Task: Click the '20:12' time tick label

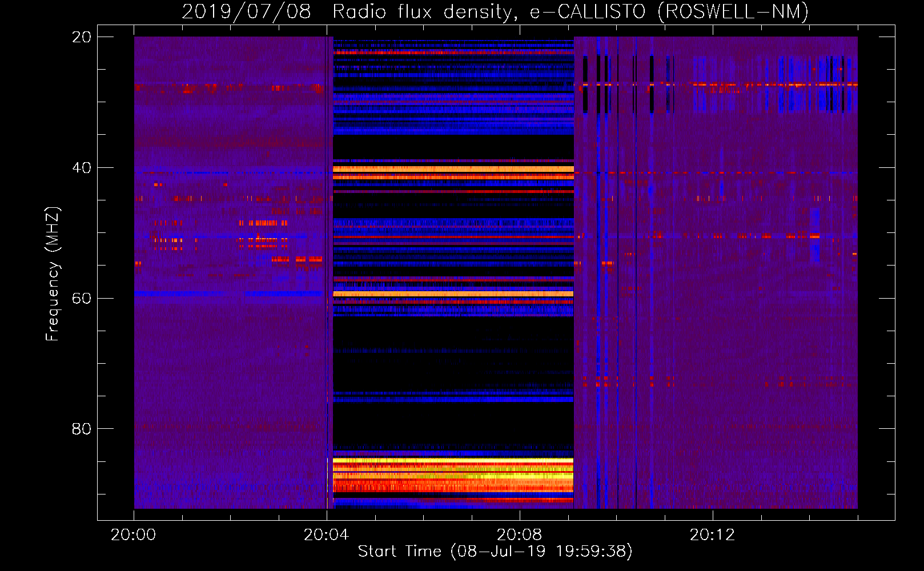Action: point(712,535)
